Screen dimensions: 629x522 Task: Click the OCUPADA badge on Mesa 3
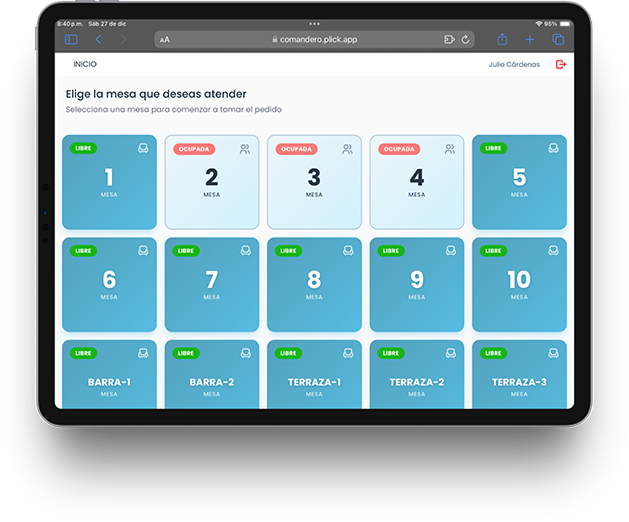click(296, 149)
